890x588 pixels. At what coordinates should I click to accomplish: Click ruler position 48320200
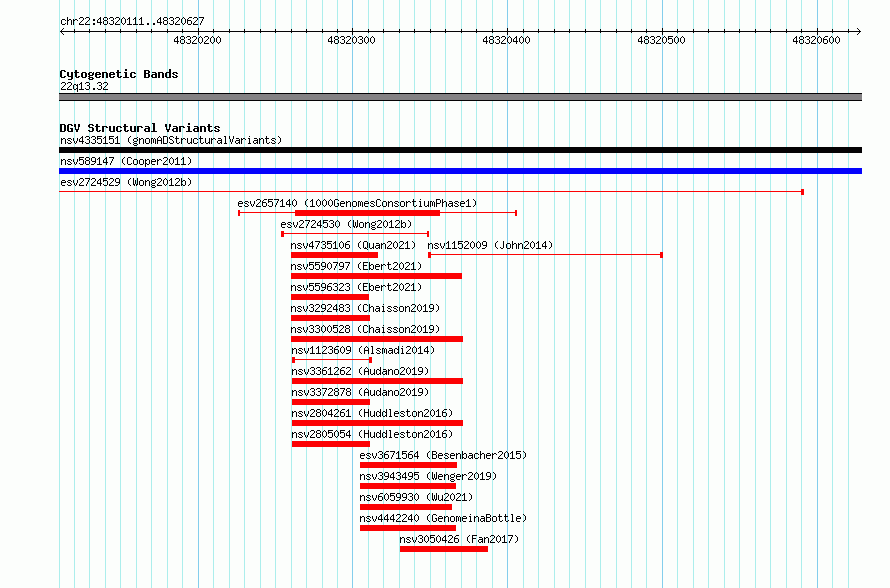pyautogui.click(x=198, y=40)
